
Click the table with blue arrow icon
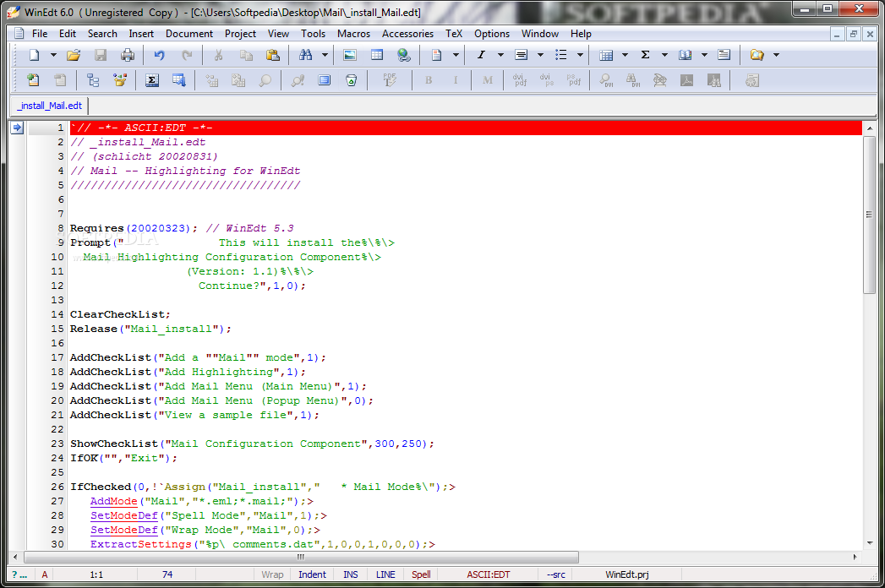click(x=179, y=80)
